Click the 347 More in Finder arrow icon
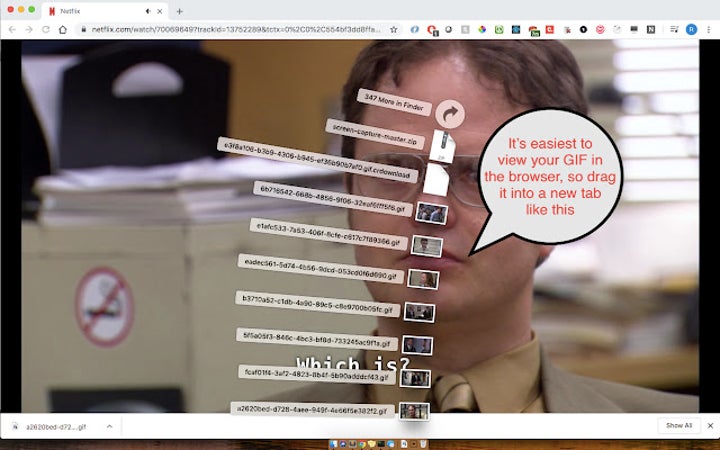Screen dimensions: 720x450 [450, 114]
